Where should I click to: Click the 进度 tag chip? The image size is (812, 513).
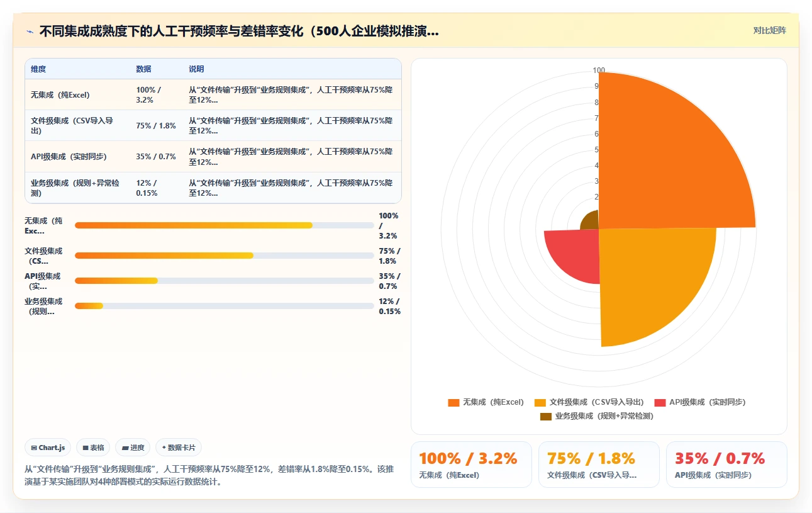133,448
